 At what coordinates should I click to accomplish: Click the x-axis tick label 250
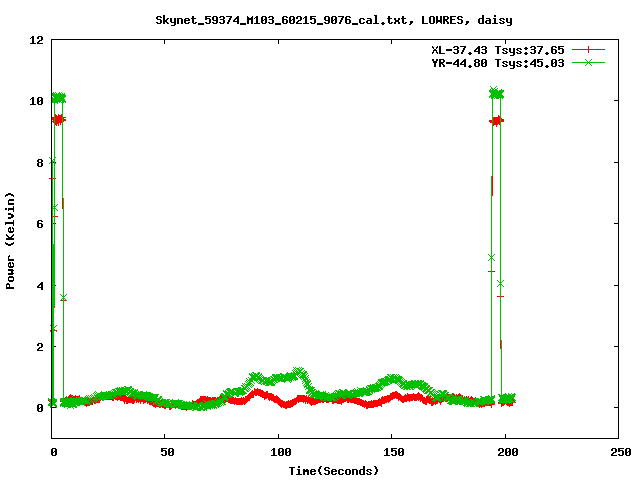(621, 452)
